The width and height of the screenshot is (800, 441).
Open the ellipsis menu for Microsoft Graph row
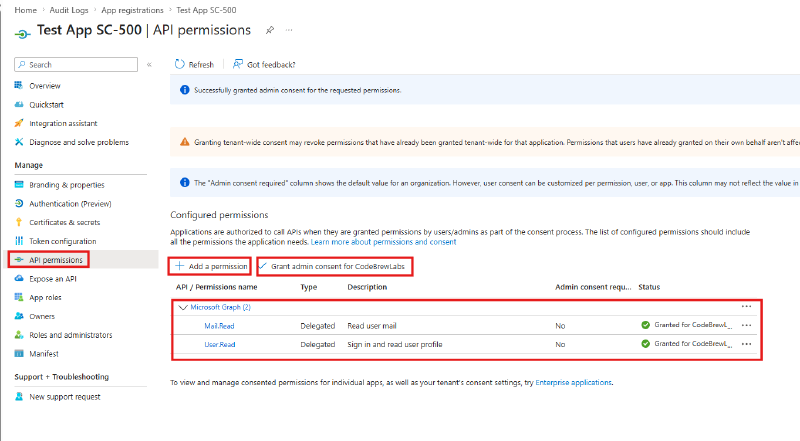click(746, 306)
